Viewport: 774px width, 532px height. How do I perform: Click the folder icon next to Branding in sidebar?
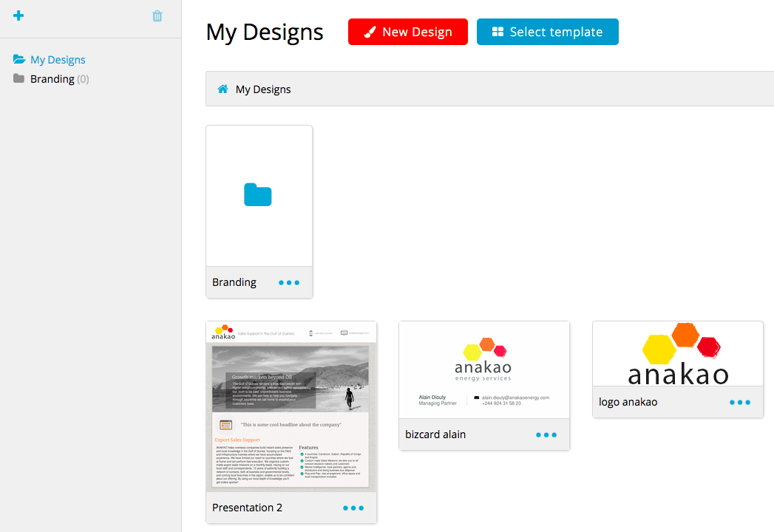19,78
